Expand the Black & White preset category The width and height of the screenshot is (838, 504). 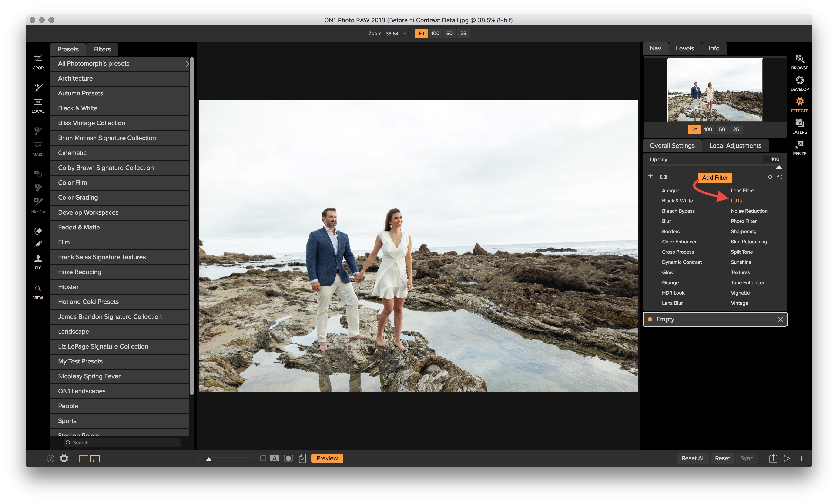point(120,108)
